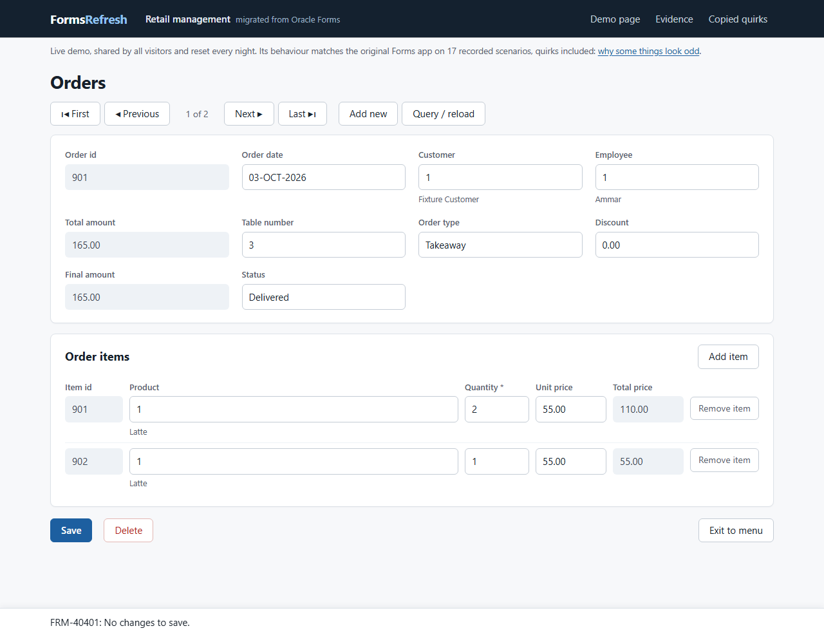The image size is (824, 644).
Task: Click the 'Ammar' employee name text
Action: click(x=608, y=200)
